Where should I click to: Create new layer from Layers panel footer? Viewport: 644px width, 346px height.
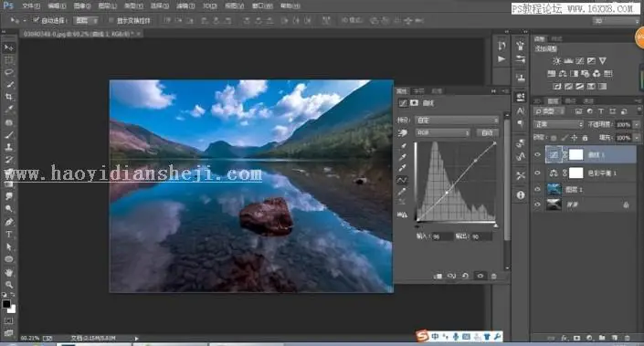point(615,338)
